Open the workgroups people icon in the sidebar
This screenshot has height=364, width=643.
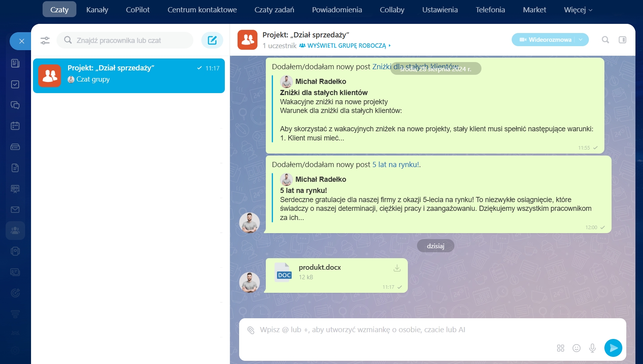point(15,230)
